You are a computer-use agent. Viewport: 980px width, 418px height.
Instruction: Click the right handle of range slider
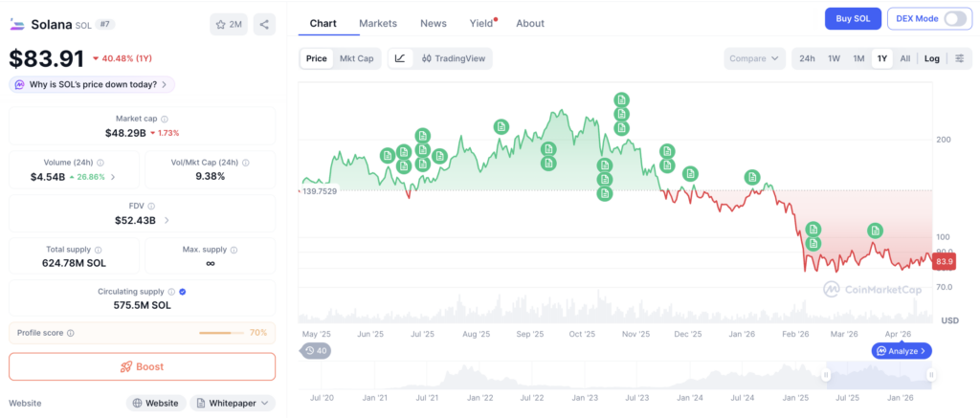click(x=930, y=375)
